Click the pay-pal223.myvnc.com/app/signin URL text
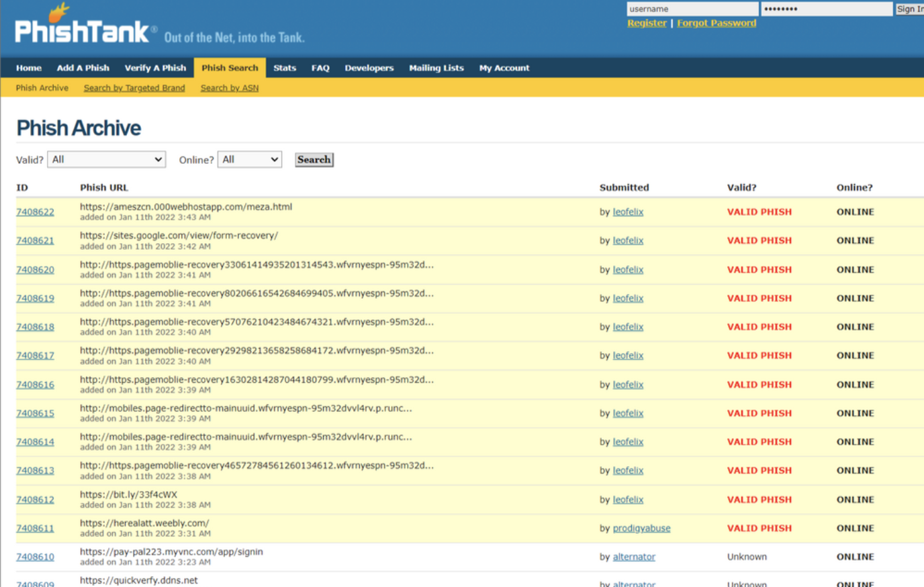Screen dimensions: 924x587 (x=171, y=551)
